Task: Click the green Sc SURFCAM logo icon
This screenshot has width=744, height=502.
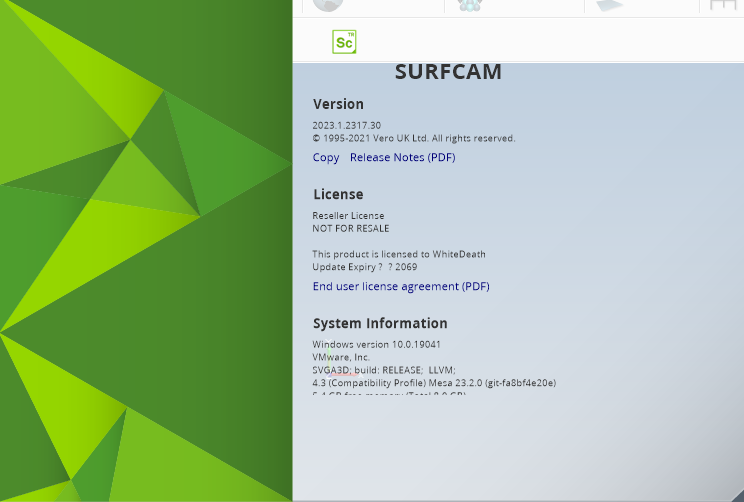Action: pyautogui.click(x=344, y=41)
